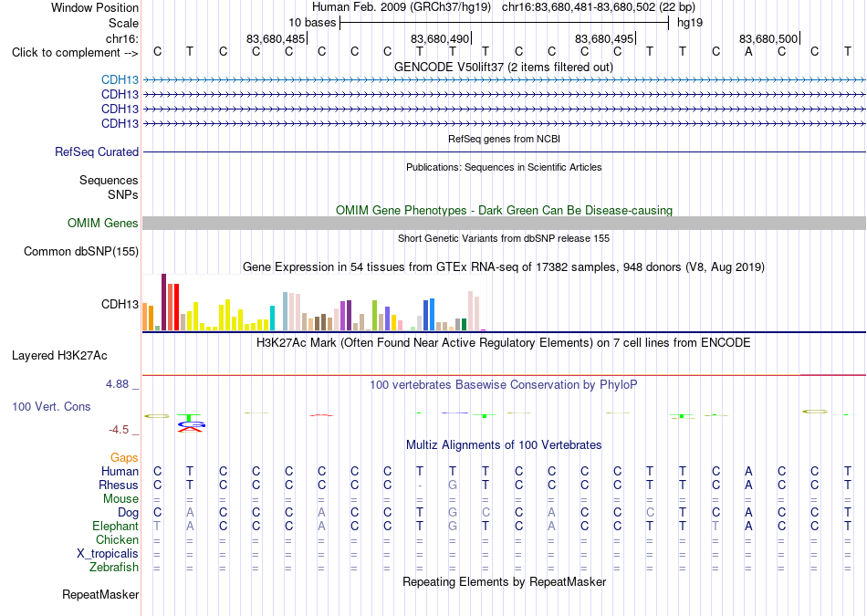Click the cyan GTEx expression bar
Image resolution: width=867 pixels, height=616 pixels.
coord(272,318)
